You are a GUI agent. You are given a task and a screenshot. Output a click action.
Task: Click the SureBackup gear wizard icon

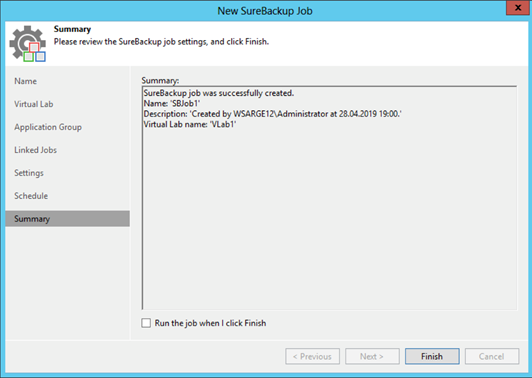[28, 43]
